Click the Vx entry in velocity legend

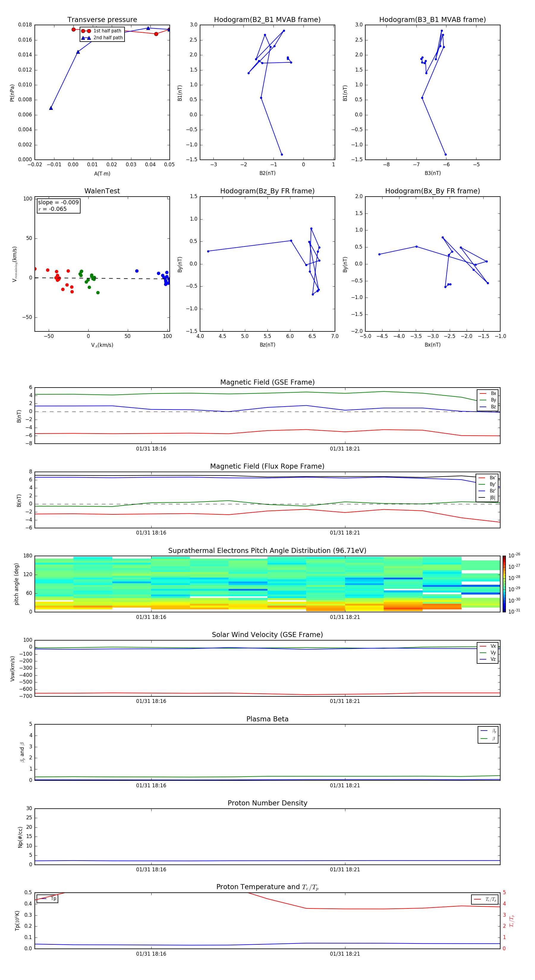(x=488, y=646)
